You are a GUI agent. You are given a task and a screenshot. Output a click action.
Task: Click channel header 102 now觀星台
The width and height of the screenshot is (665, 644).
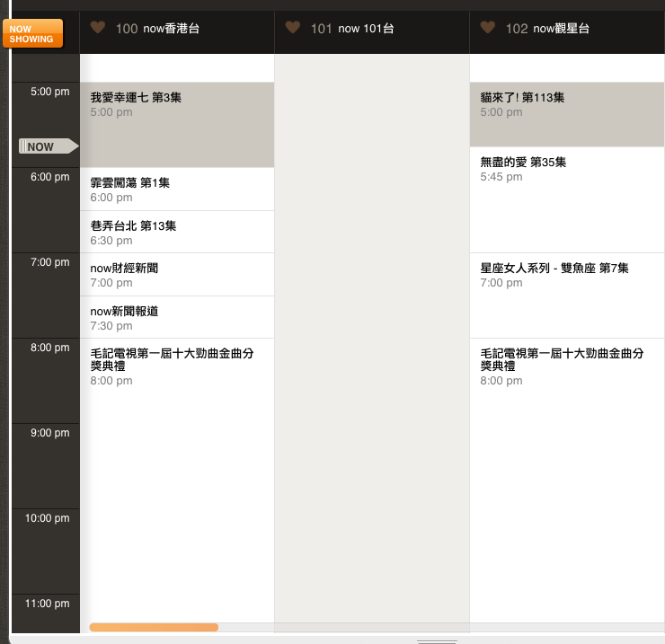tap(561, 29)
